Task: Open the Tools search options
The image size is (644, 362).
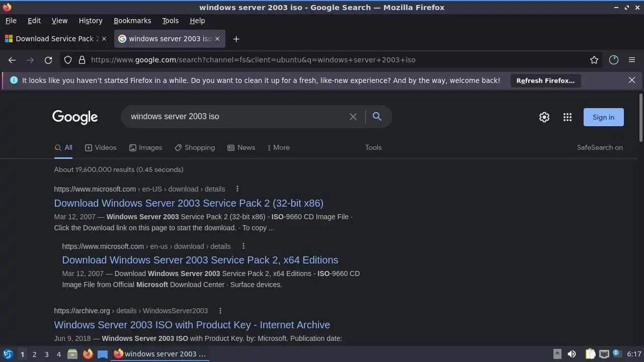Action: point(373,147)
